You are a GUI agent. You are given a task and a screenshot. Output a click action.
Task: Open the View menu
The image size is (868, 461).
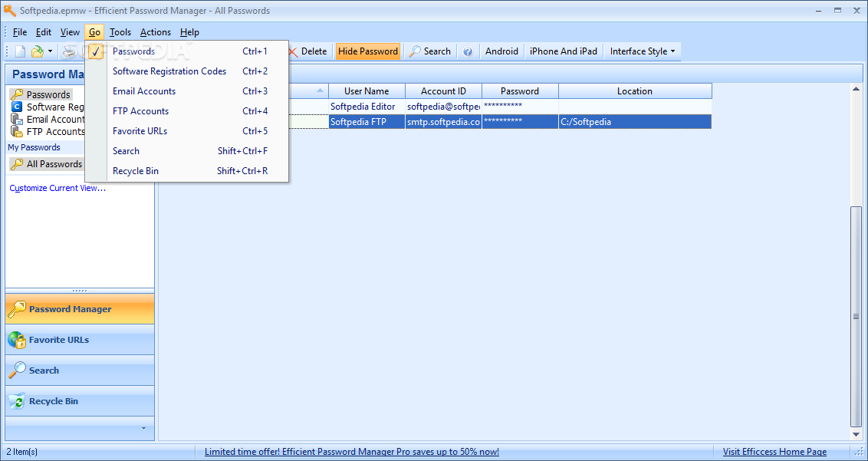click(70, 32)
